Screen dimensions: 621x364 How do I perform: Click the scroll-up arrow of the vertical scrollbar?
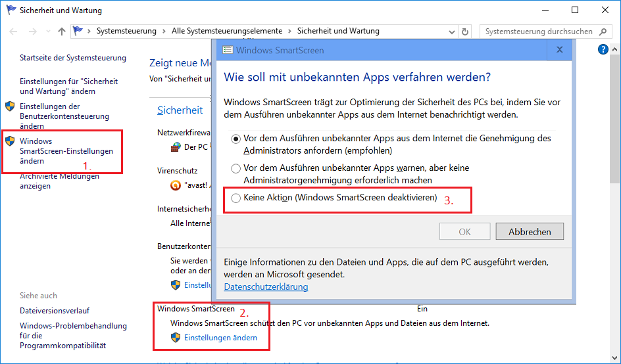click(x=614, y=50)
